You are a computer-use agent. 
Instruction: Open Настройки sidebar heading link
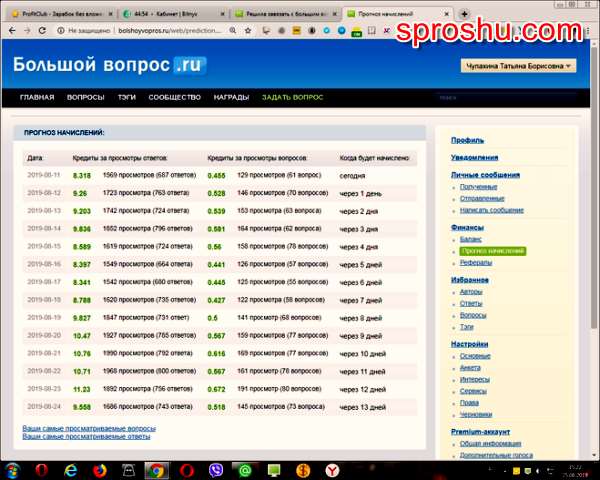tap(470, 344)
